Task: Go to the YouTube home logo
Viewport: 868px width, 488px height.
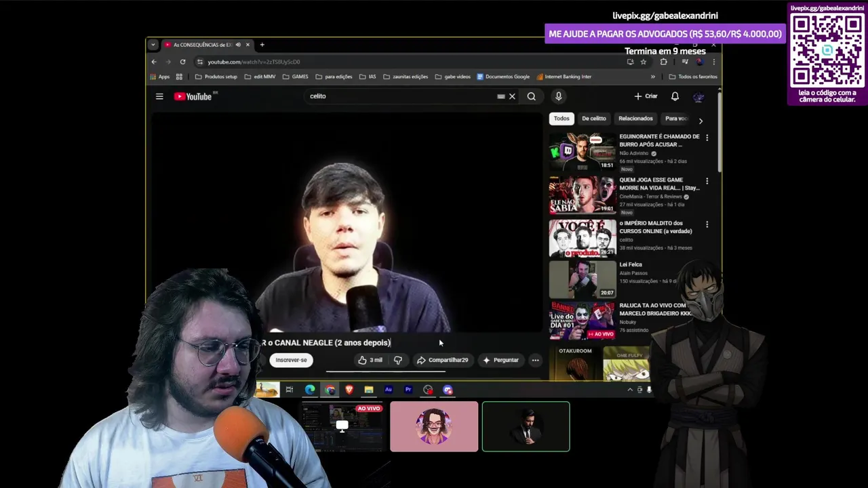Action: 193,96
